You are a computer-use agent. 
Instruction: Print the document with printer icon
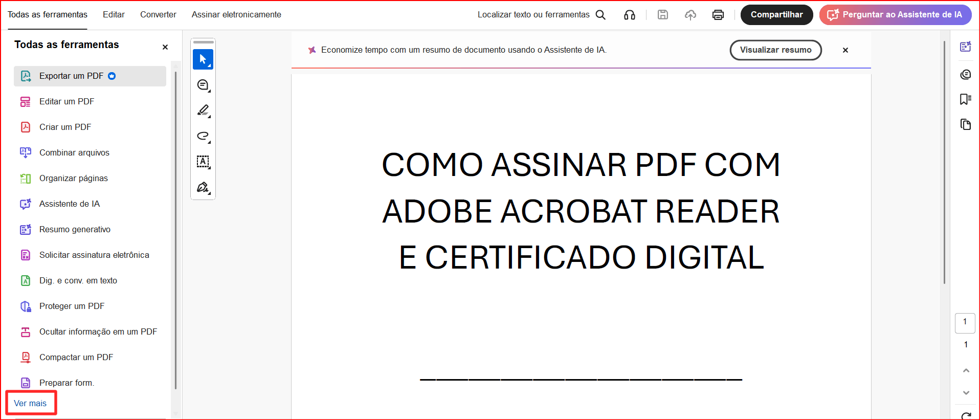coord(718,15)
